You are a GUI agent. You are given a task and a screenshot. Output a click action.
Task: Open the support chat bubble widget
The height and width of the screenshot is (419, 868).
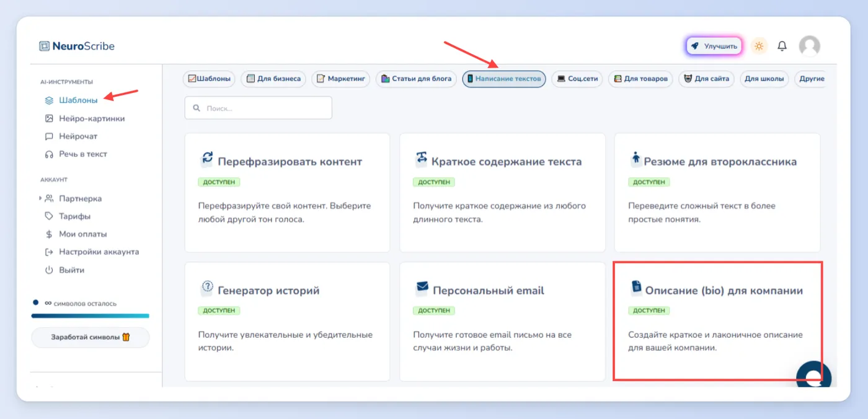[814, 374]
